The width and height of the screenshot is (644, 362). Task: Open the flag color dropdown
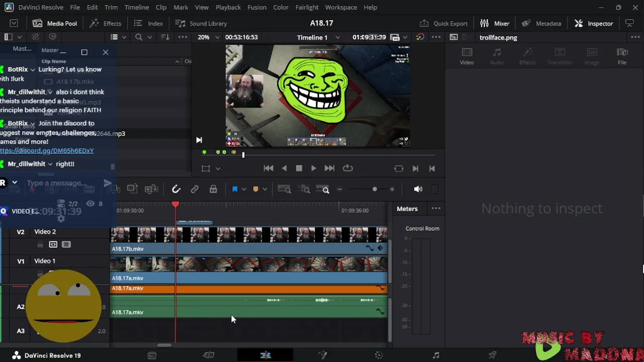click(244, 189)
